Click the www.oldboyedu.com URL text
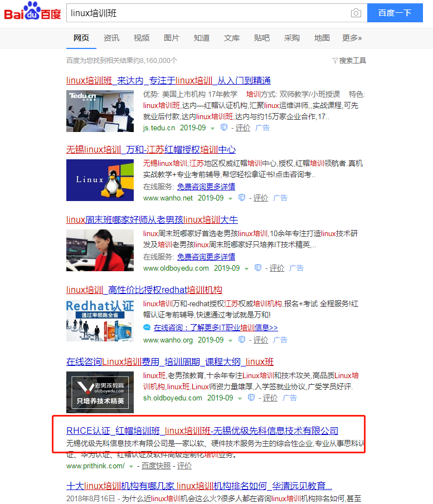This screenshot has width=433, height=504. click(x=176, y=268)
